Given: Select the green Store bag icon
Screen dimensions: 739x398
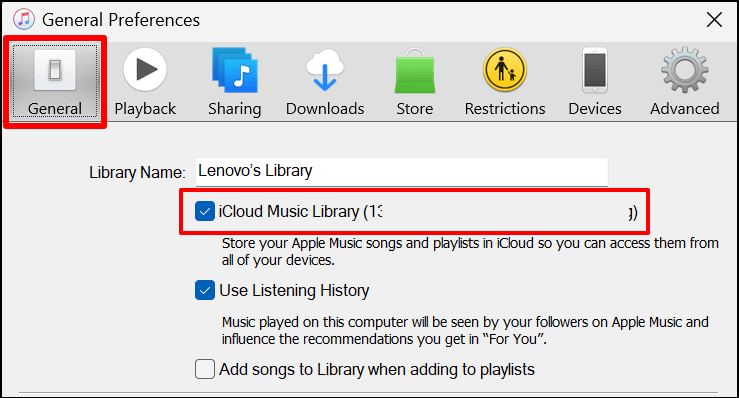Looking at the screenshot, I should coord(415,70).
